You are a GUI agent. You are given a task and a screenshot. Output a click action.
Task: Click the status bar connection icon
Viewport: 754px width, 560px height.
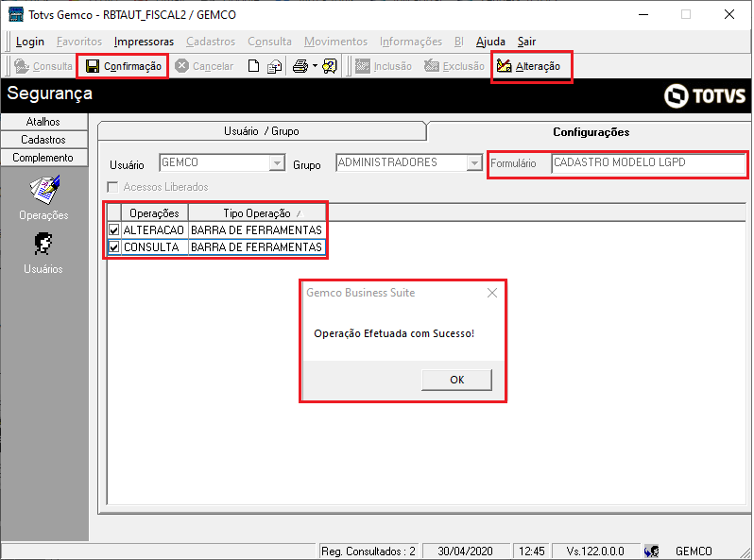point(652,551)
